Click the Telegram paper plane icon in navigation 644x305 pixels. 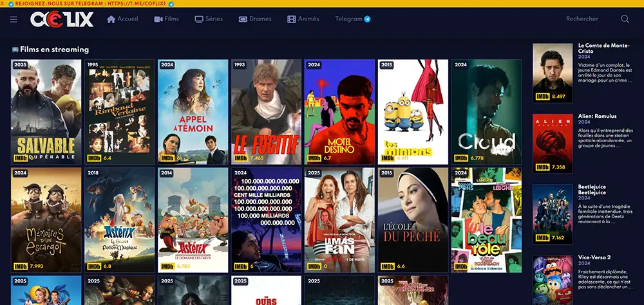pos(367,19)
